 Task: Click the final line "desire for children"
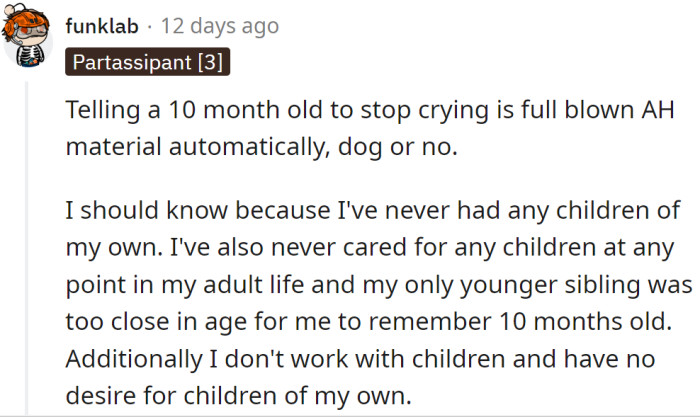click(x=238, y=396)
